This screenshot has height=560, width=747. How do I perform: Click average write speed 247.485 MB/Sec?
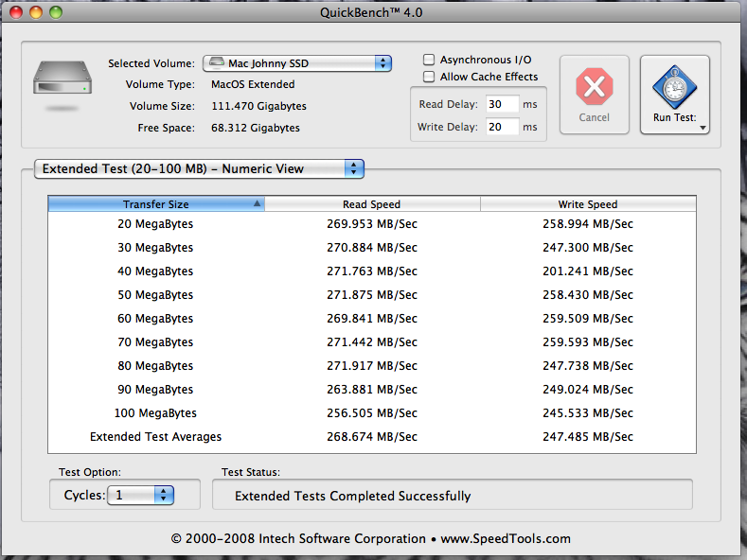588,437
